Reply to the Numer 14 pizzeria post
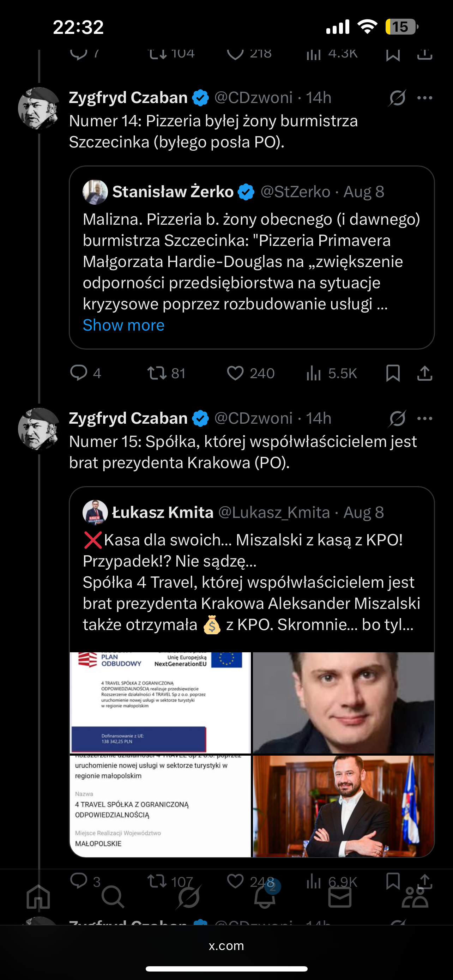This screenshot has width=453, height=980. (79, 373)
